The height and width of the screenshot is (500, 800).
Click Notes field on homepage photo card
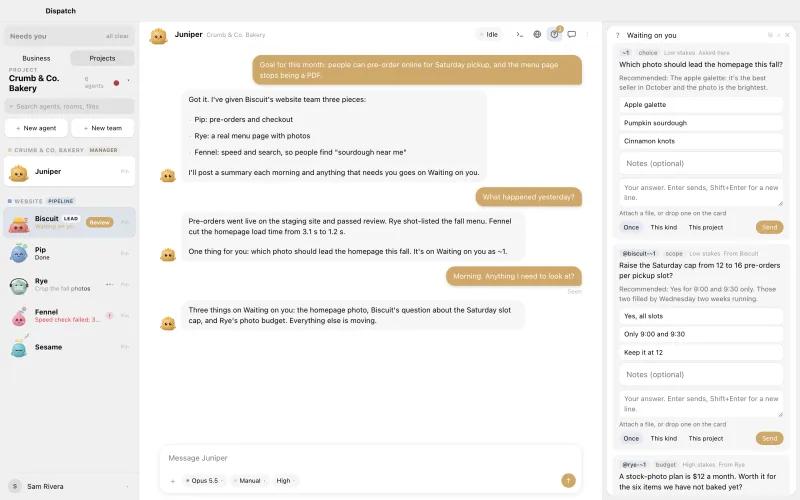point(701,164)
